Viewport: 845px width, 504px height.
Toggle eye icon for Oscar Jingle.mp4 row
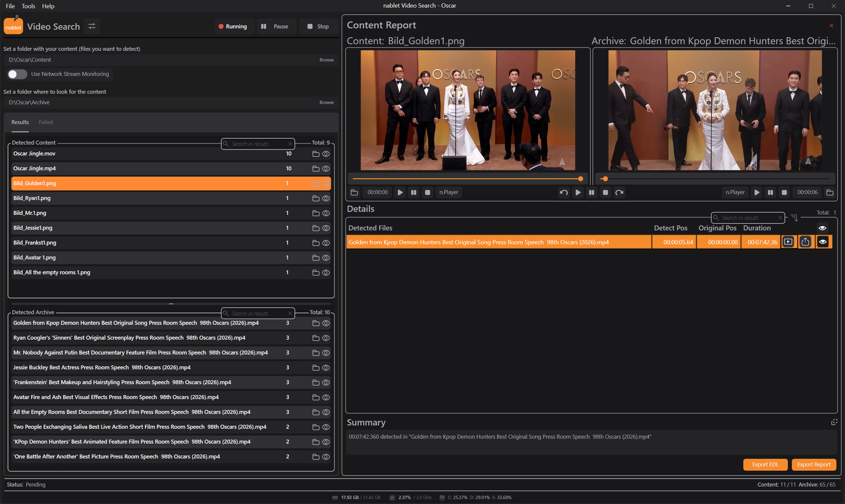coord(326,169)
